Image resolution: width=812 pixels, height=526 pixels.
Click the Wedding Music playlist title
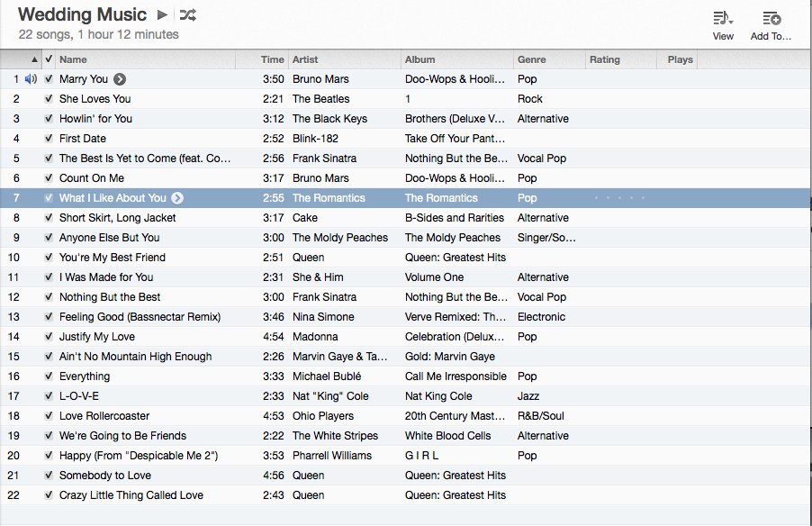(x=82, y=14)
